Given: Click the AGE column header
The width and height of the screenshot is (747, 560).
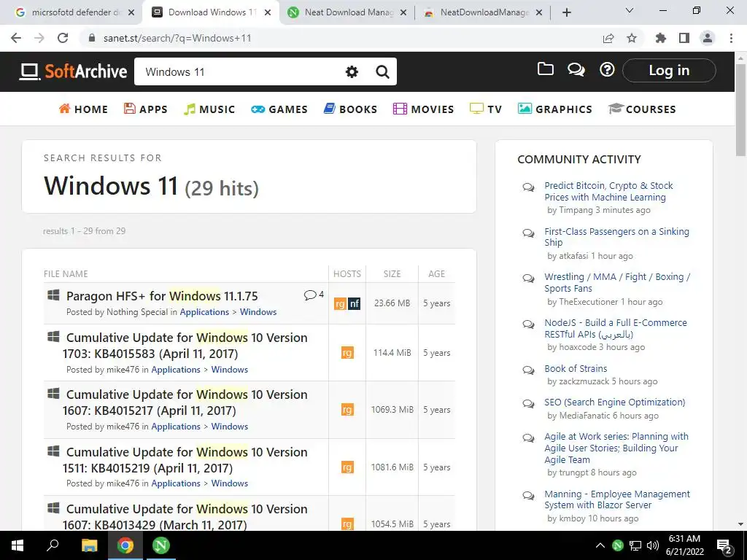Looking at the screenshot, I should (x=436, y=274).
